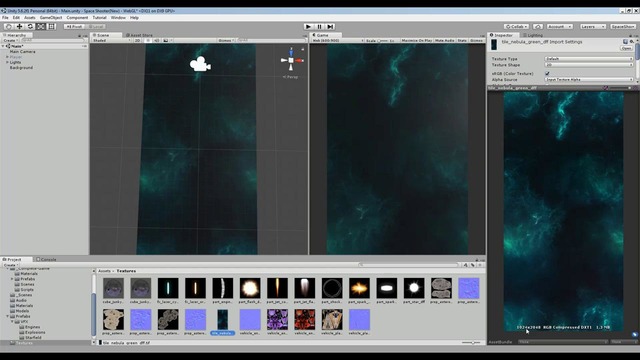This screenshot has width=640, height=360.
Task: Open the Edit menu
Action: (x=16, y=18)
